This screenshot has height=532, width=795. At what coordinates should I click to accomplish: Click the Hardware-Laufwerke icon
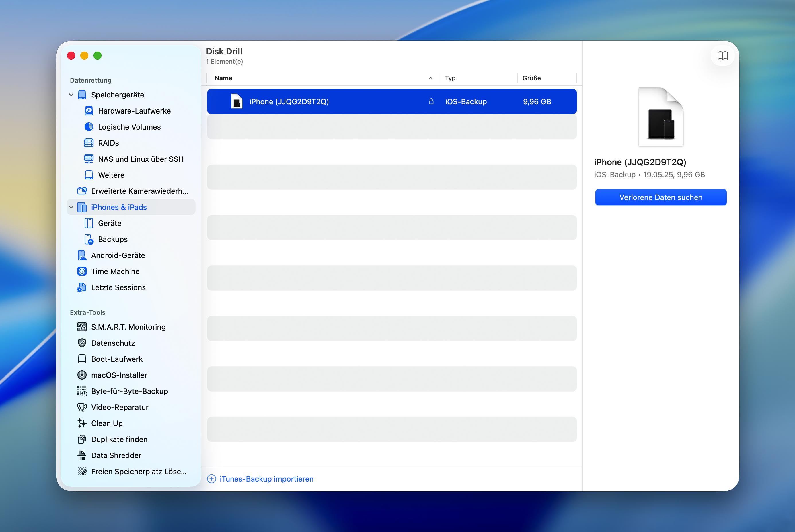(89, 111)
